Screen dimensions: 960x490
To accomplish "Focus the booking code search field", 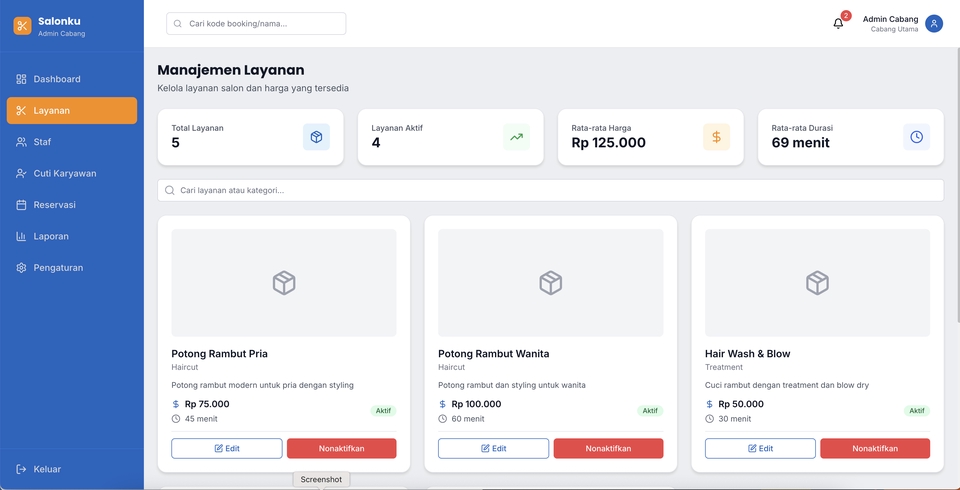I will click(x=256, y=23).
